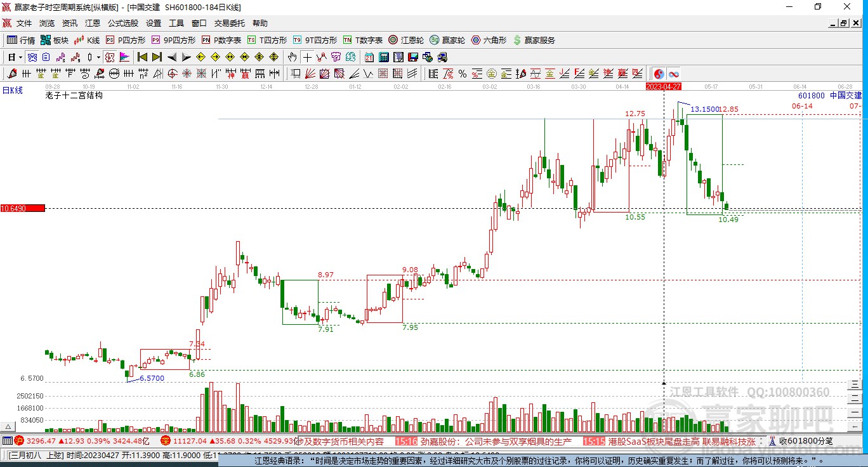This screenshot has width=868, height=467.
Task: Click the 行情 quotes button
Action: tap(21, 40)
